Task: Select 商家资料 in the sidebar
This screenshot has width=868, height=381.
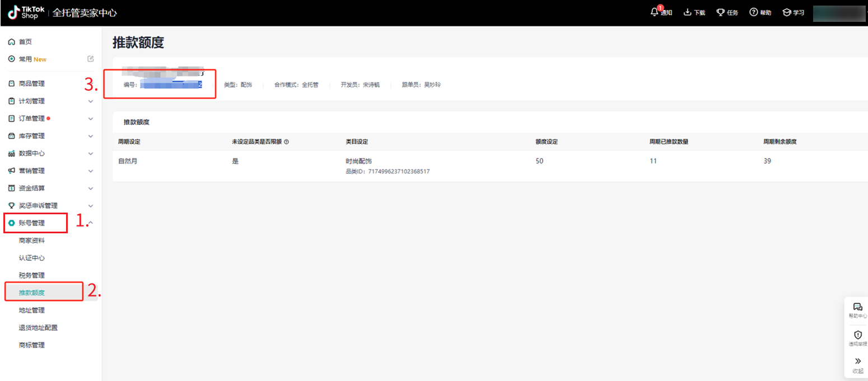Action: [x=32, y=241]
